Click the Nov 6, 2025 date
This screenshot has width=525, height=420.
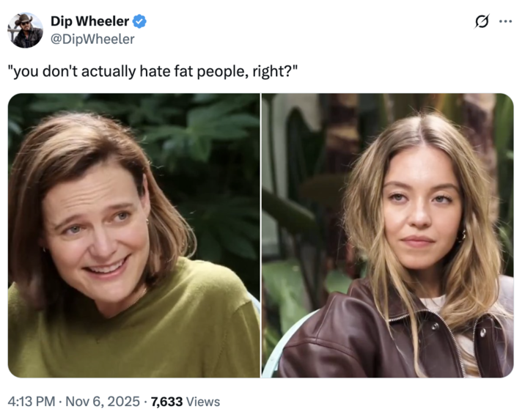coord(102,401)
